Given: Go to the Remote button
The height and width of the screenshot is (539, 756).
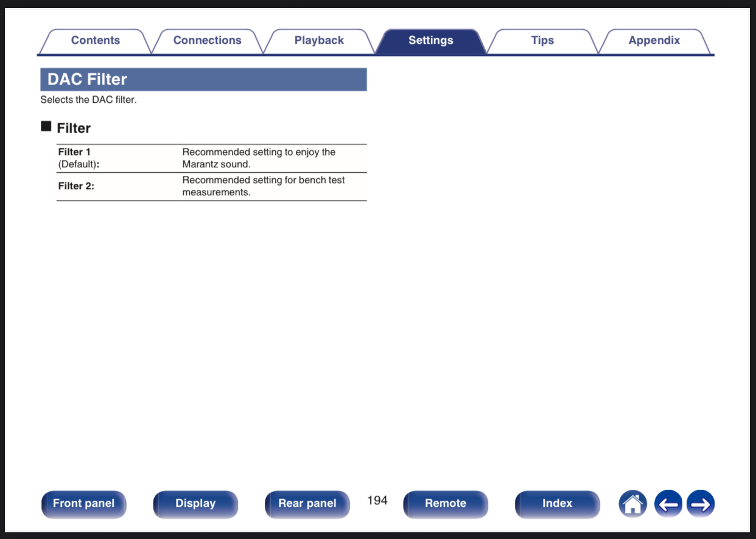Looking at the screenshot, I should (x=445, y=504).
